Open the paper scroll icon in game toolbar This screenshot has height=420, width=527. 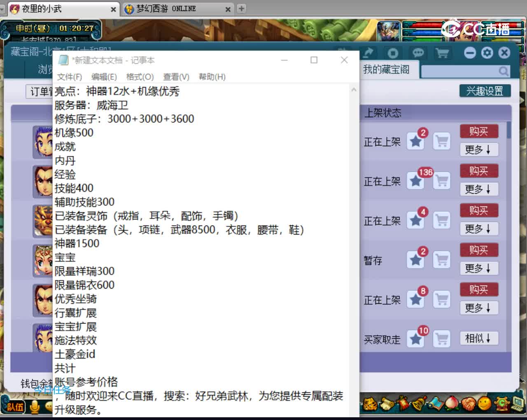pos(386,404)
